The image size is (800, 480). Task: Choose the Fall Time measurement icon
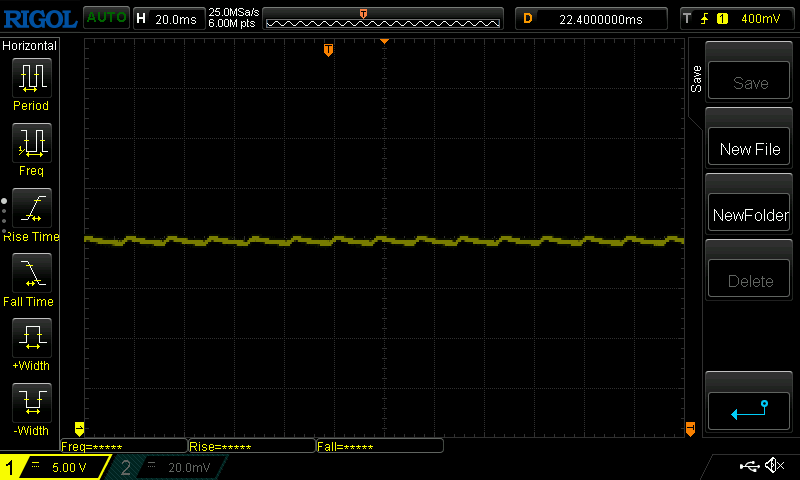pyautogui.click(x=30, y=273)
